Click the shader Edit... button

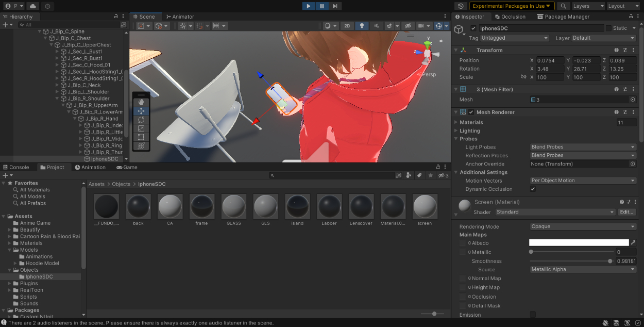click(x=627, y=212)
